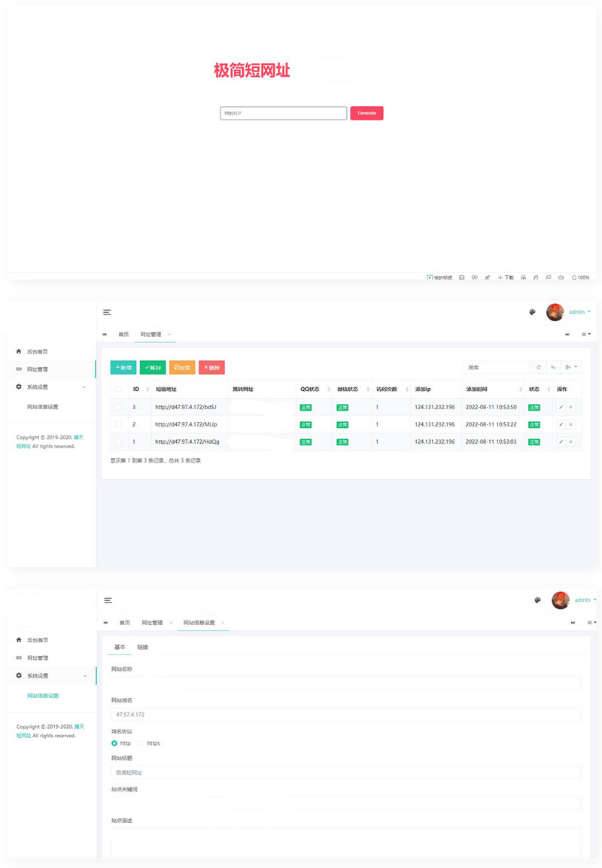
Task: Click the speaker volume icon in browser status bar
Action: (561, 278)
